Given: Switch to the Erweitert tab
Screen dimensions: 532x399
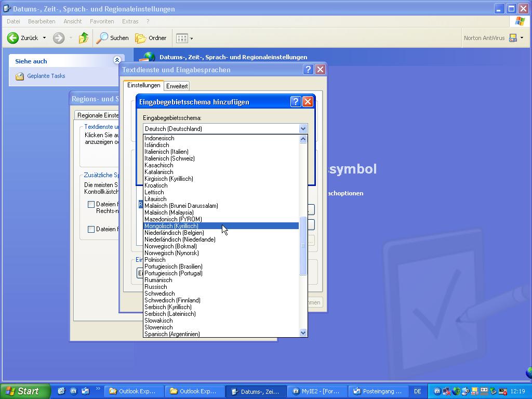Looking at the screenshot, I should 177,86.
